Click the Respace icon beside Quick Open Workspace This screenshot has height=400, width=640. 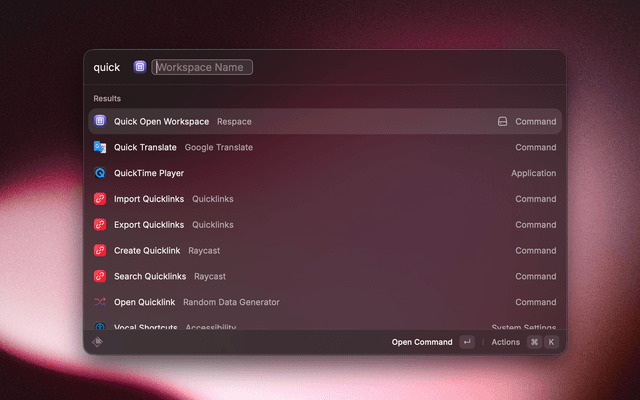pyautogui.click(x=100, y=121)
